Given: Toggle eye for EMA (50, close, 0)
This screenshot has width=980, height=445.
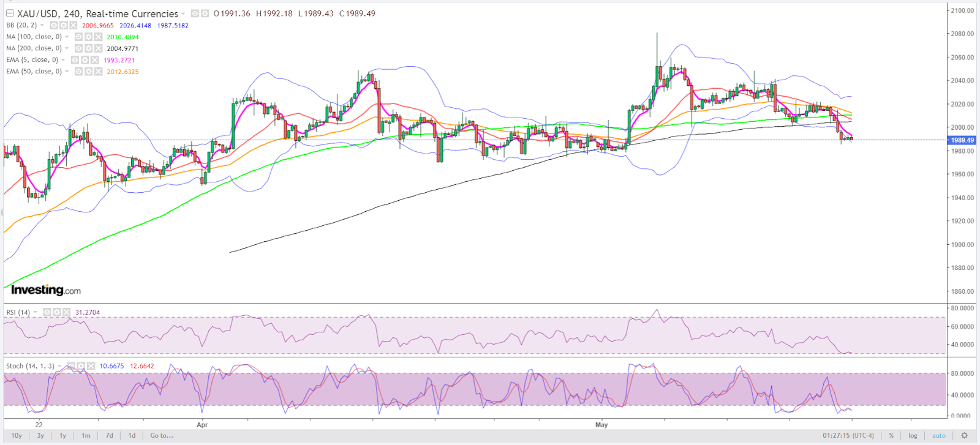Looking at the screenshot, I should [78, 72].
